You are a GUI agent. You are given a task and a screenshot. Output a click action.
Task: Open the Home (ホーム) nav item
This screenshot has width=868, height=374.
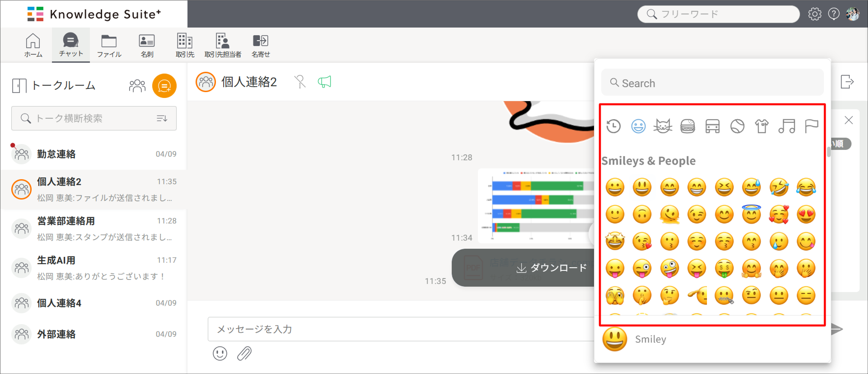click(33, 45)
